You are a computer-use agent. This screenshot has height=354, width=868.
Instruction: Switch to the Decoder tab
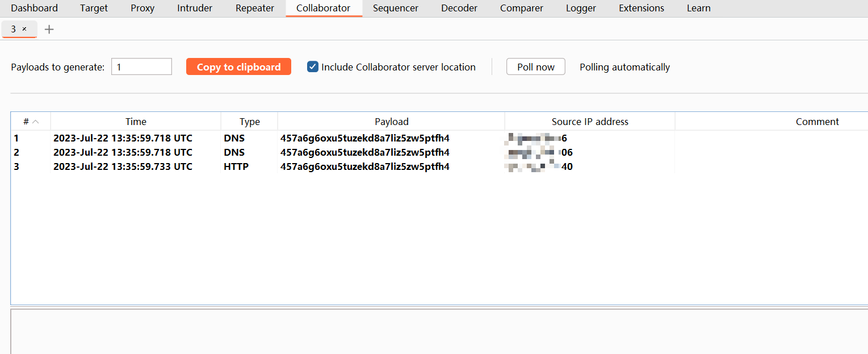(x=459, y=8)
